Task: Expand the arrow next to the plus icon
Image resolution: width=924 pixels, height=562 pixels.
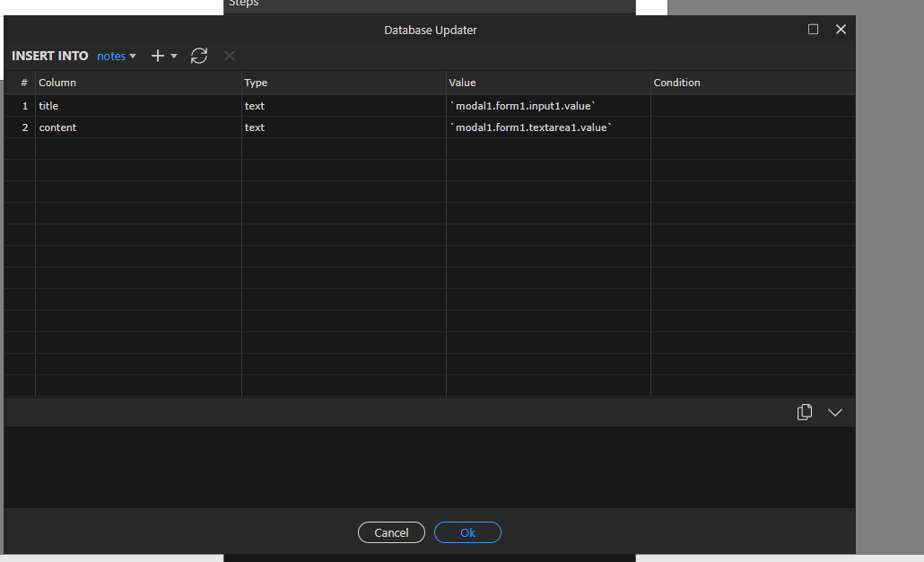Action: (x=174, y=56)
